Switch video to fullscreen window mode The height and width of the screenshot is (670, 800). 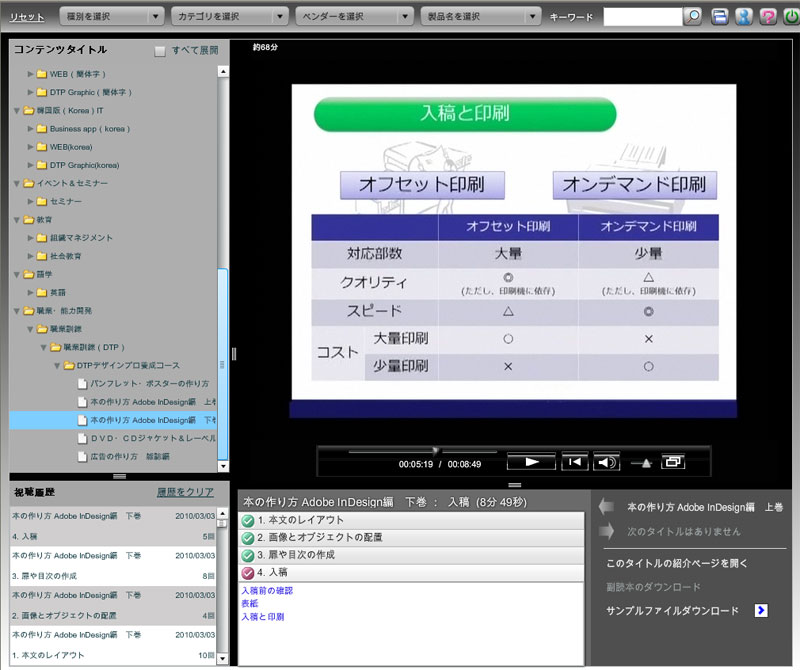click(673, 462)
